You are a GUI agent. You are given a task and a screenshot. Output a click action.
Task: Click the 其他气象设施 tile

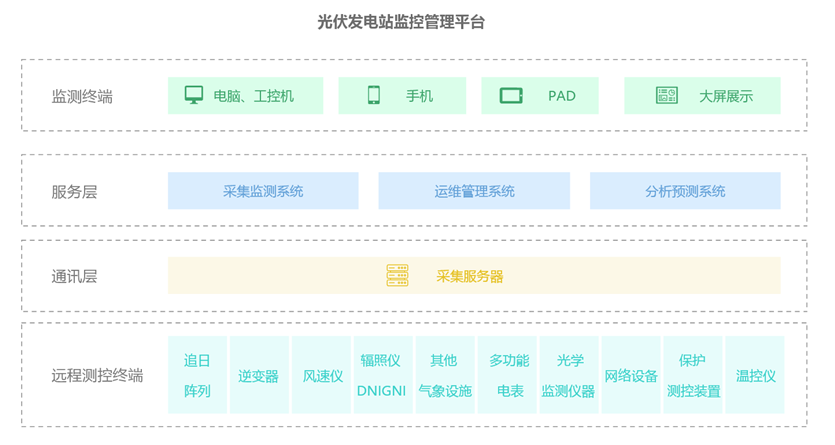click(444, 375)
